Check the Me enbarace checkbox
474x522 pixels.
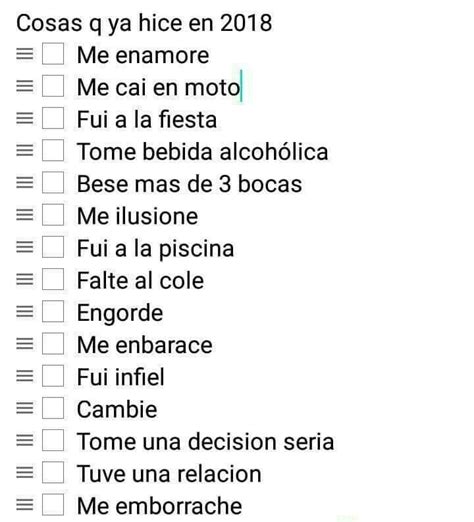[x=53, y=344]
